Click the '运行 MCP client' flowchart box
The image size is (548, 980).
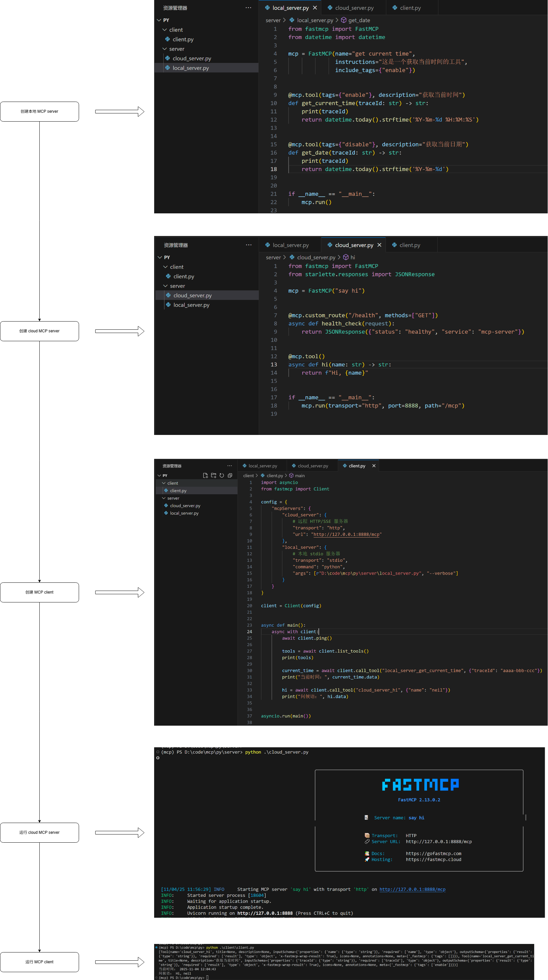40,961
